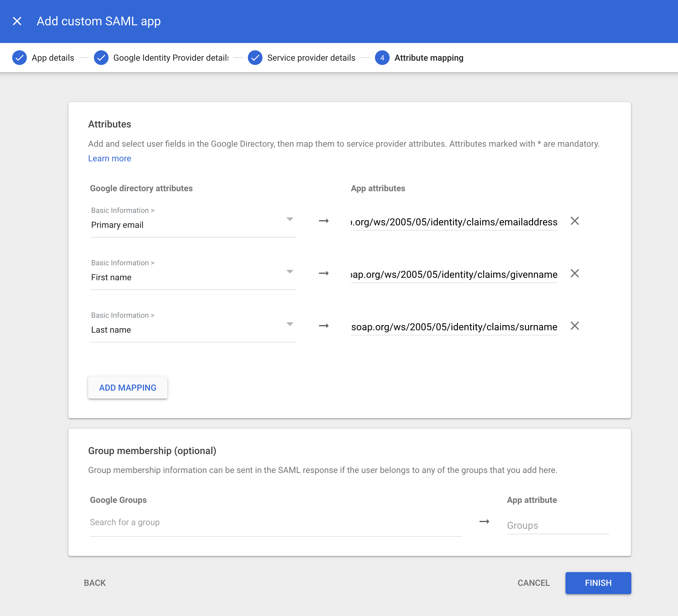Screen dimensions: 678x616
Task: Remove the surname attribute mapping
Action: pyautogui.click(x=575, y=326)
